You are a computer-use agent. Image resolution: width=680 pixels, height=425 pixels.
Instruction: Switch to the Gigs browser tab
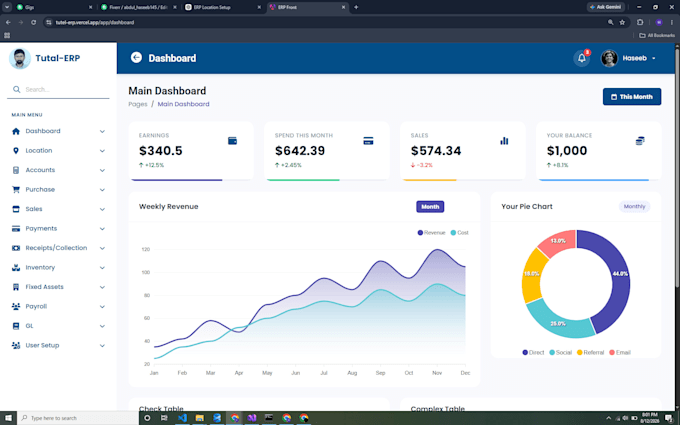pyautogui.click(x=53, y=7)
